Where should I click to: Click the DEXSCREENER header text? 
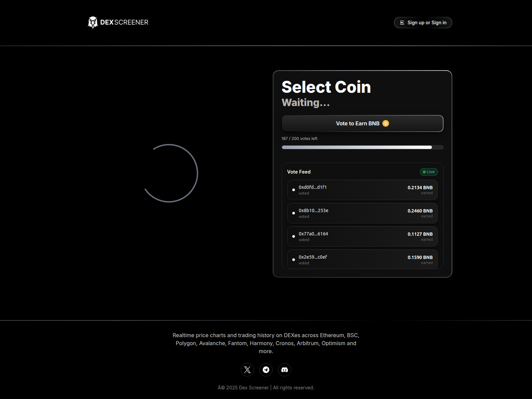124,22
